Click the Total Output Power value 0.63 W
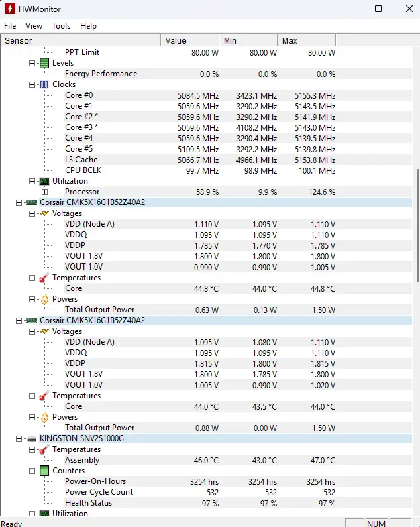This screenshot has height=527, width=420. [x=207, y=310]
